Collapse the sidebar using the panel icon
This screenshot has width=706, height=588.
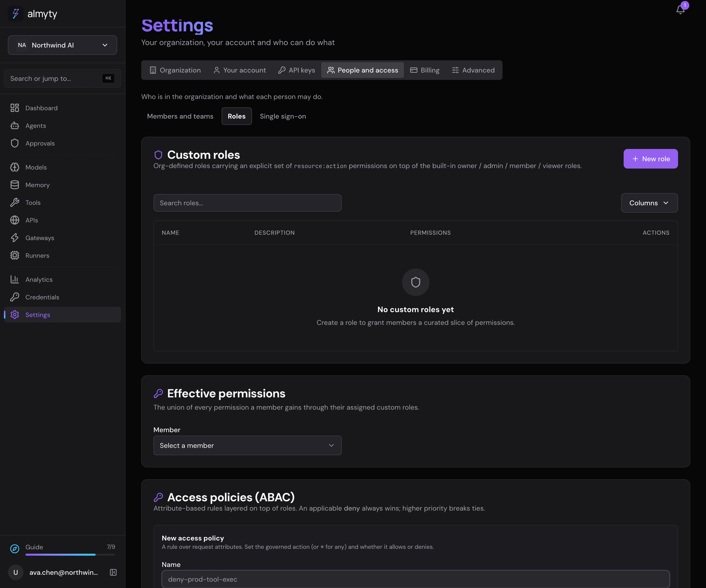[x=113, y=572]
